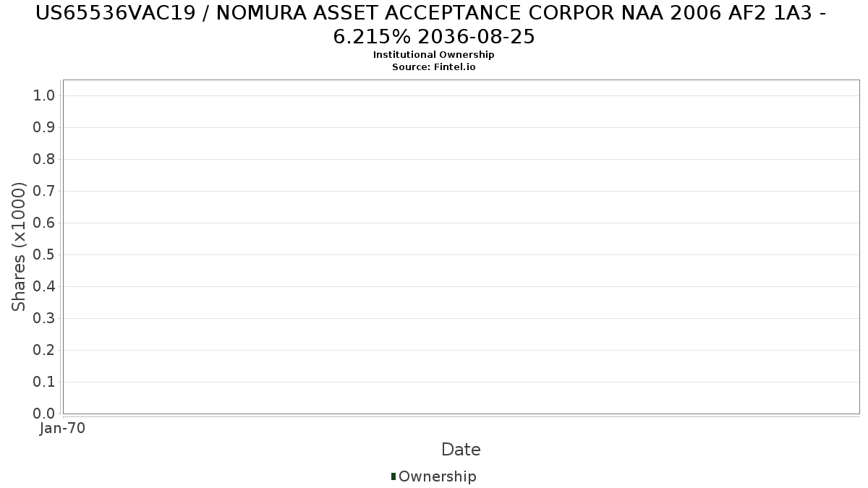Click the NOMURA ASSET ACCEPTANCE chart title
Screen dimensions: 868x488
tap(433, 24)
